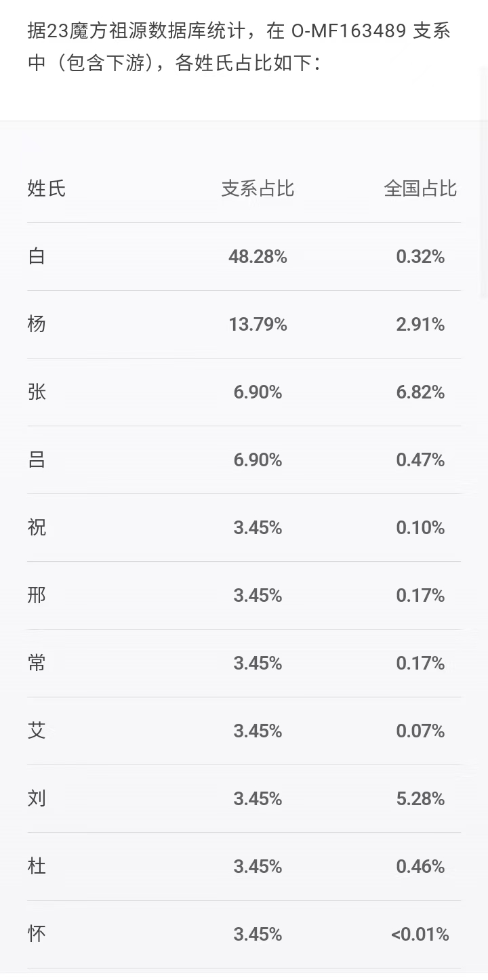Click the 支系占比 column header

258,188
